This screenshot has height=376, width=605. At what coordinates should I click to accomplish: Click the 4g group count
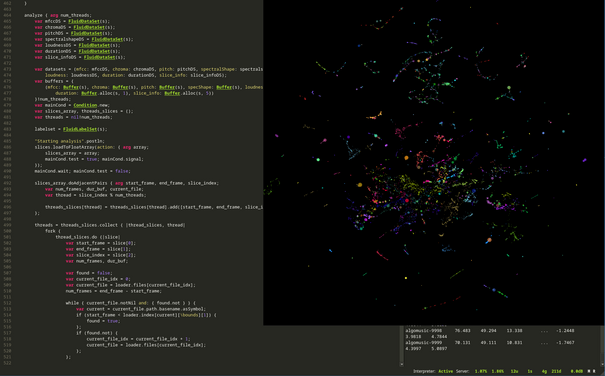pyautogui.click(x=544, y=371)
